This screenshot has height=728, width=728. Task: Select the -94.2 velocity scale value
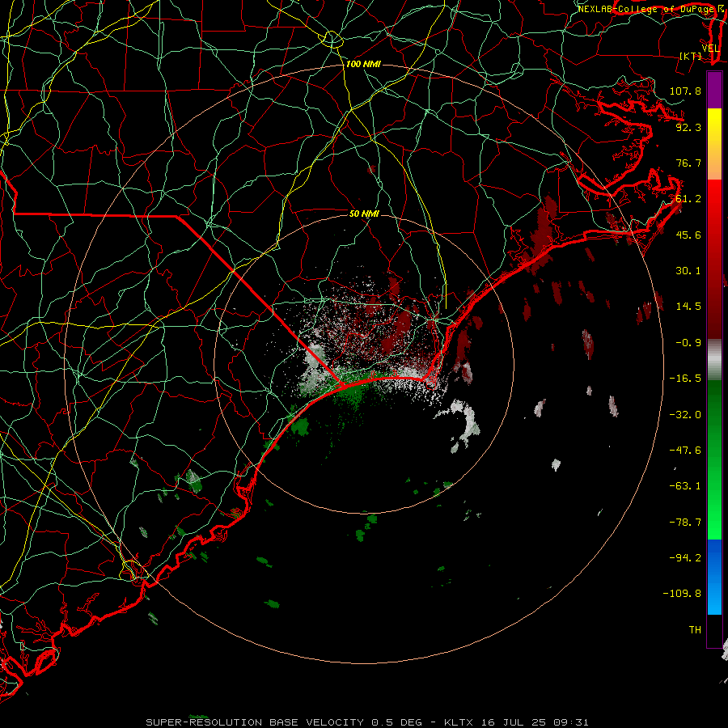[x=685, y=557]
